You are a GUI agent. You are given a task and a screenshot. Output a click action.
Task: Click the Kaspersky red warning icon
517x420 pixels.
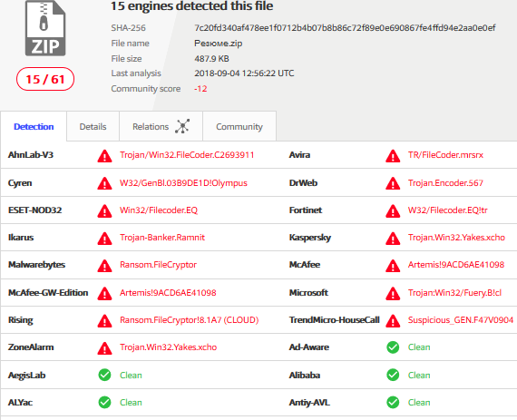[393, 239]
